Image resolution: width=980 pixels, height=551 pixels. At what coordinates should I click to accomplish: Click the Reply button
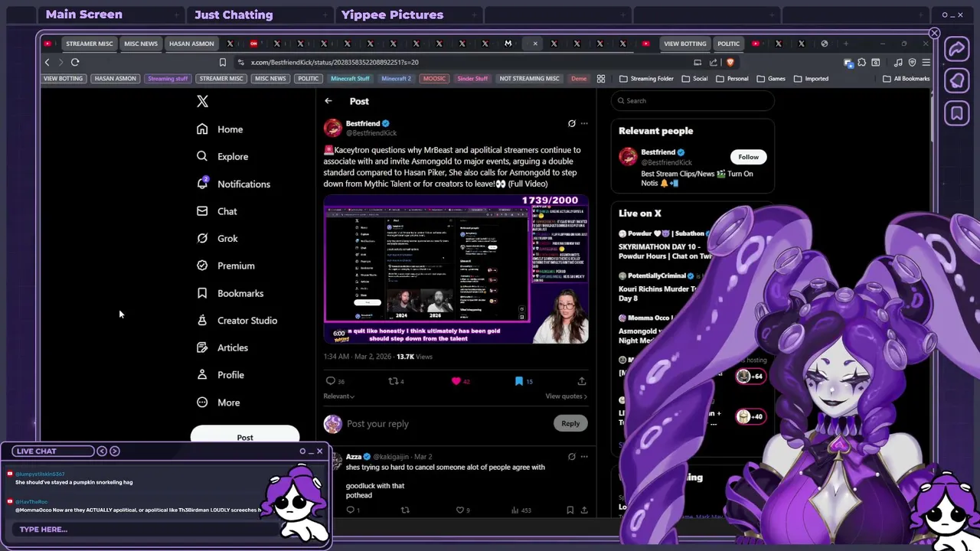pos(570,423)
